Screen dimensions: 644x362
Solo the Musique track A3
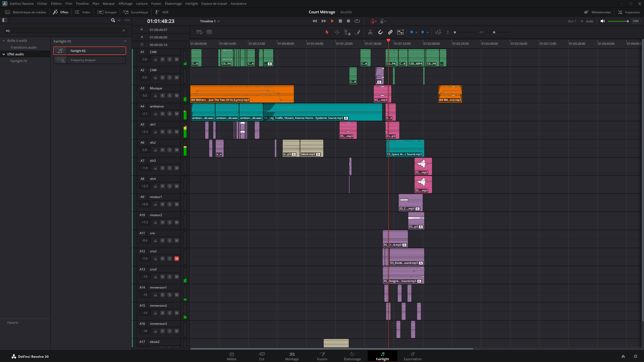click(170, 96)
